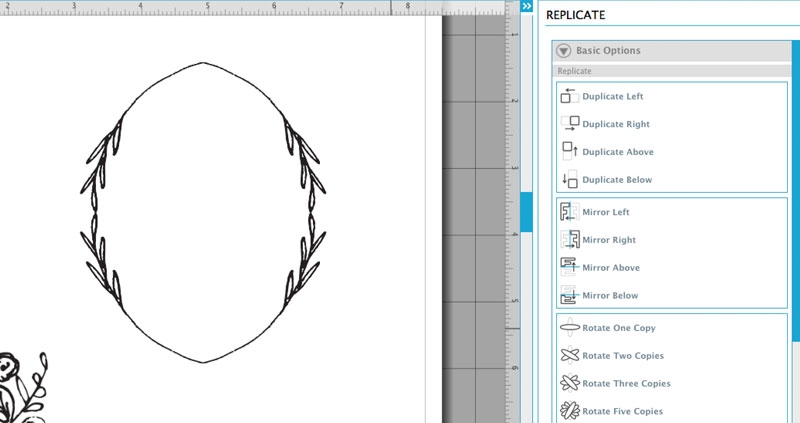
Task: Click the blue vertical canvas scrollbar thumb
Action: (x=526, y=212)
